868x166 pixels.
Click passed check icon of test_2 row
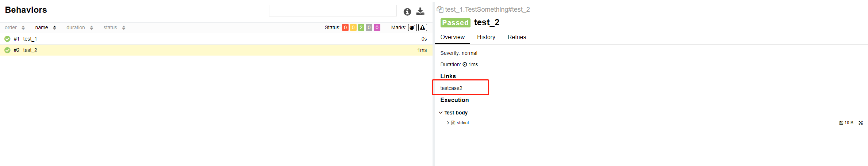pos(7,50)
